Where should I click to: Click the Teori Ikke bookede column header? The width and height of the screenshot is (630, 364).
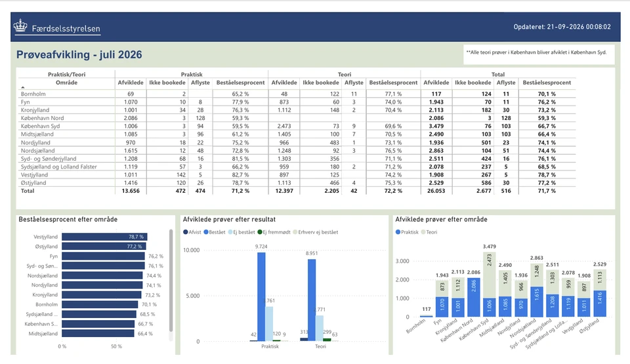[x=321, y=83]
